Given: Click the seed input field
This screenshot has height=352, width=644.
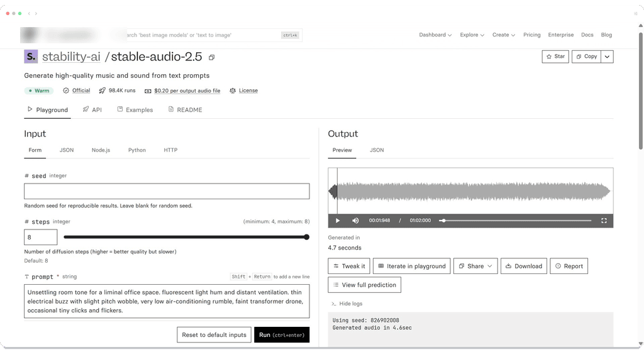Looking at the screenshot, I should pyautogui.click(x=167, y=191).
